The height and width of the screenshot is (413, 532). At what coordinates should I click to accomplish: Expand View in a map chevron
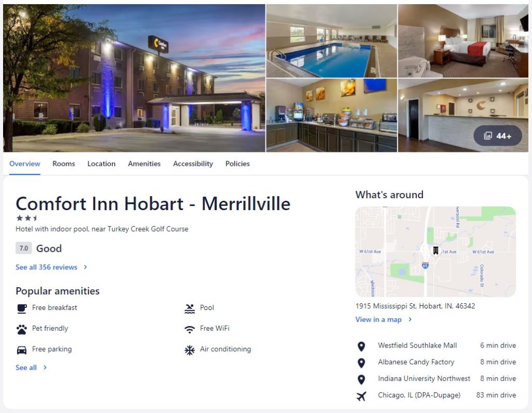410,319
